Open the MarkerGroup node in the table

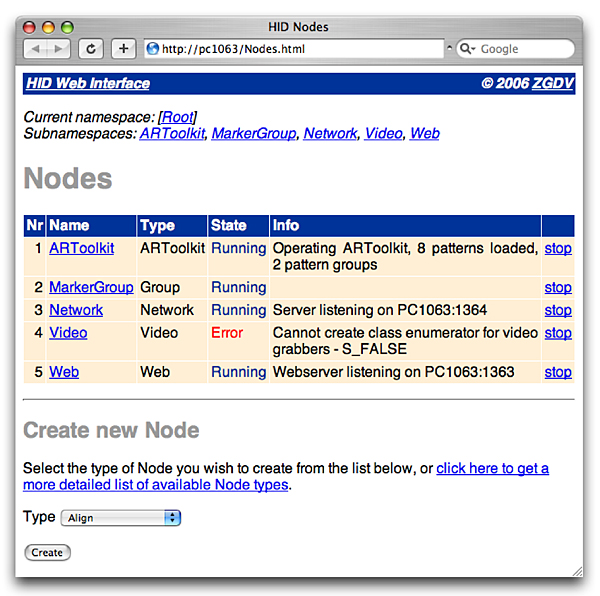pos(91,288)
